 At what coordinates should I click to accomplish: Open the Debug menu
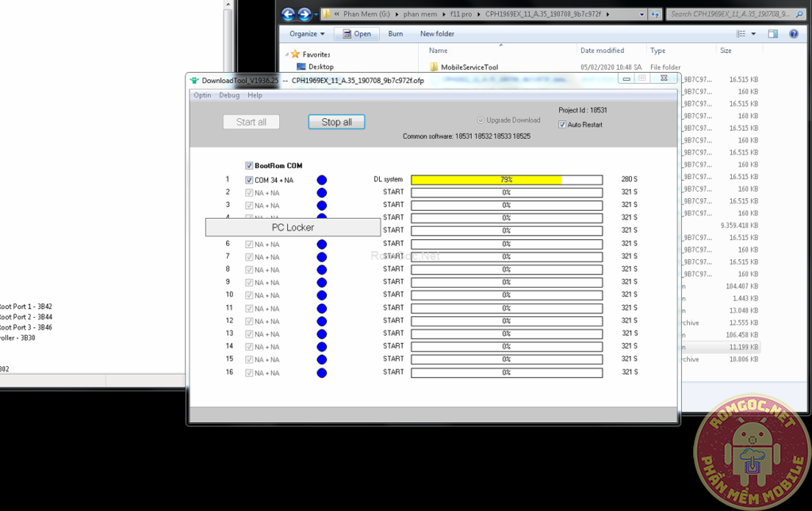pos(229,95)
